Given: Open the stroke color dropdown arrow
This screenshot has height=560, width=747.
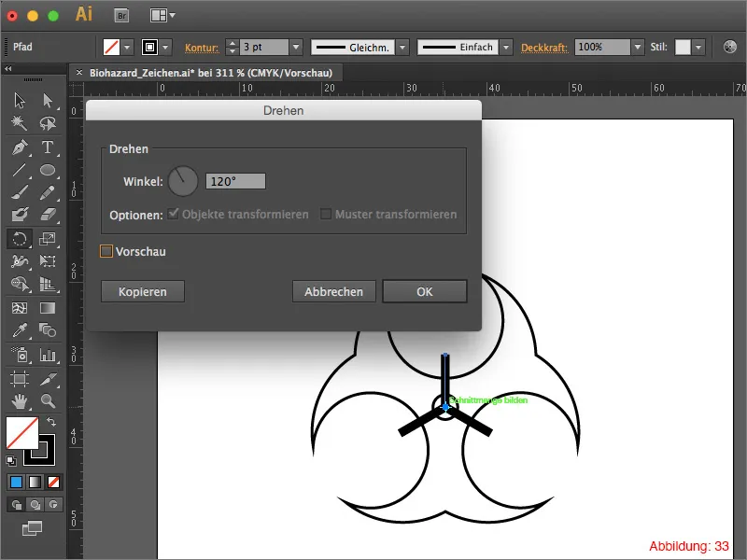Looking at the screenshot, I should tap(165, 48).
